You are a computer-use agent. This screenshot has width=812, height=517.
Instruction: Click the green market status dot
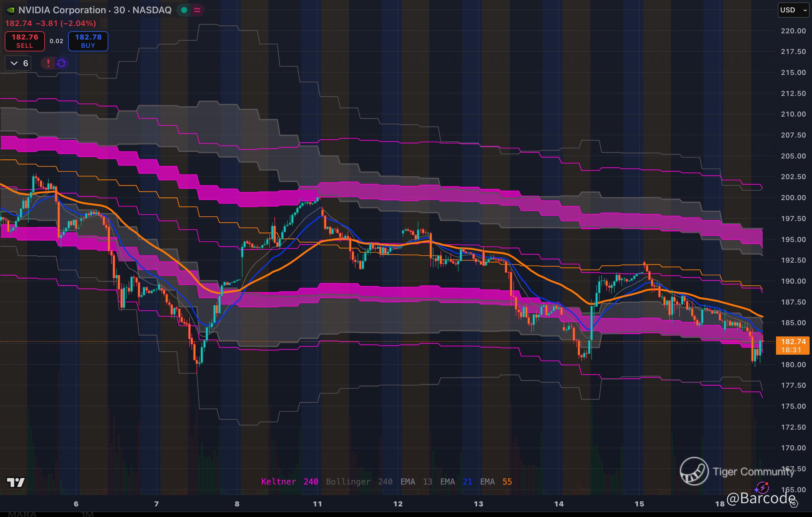click(184, 10)
